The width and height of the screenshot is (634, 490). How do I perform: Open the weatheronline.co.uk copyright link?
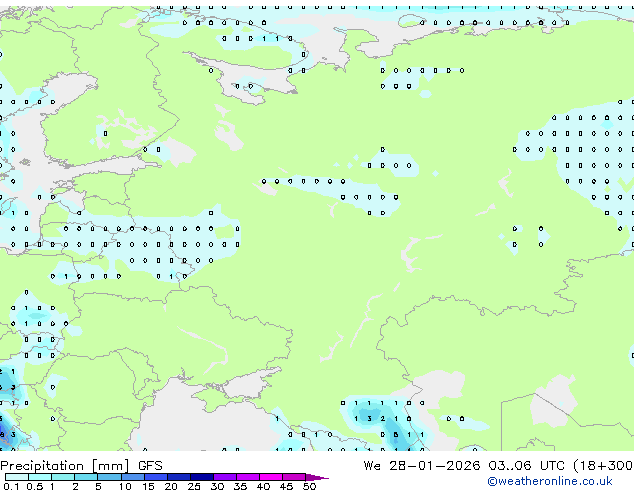coord(550,481)
